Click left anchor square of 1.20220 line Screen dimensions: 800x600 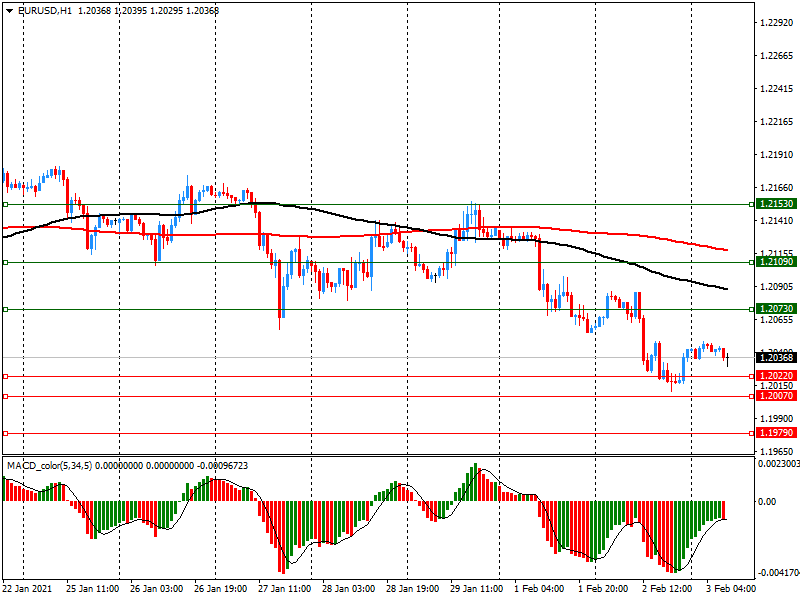[x=5, y=376]
